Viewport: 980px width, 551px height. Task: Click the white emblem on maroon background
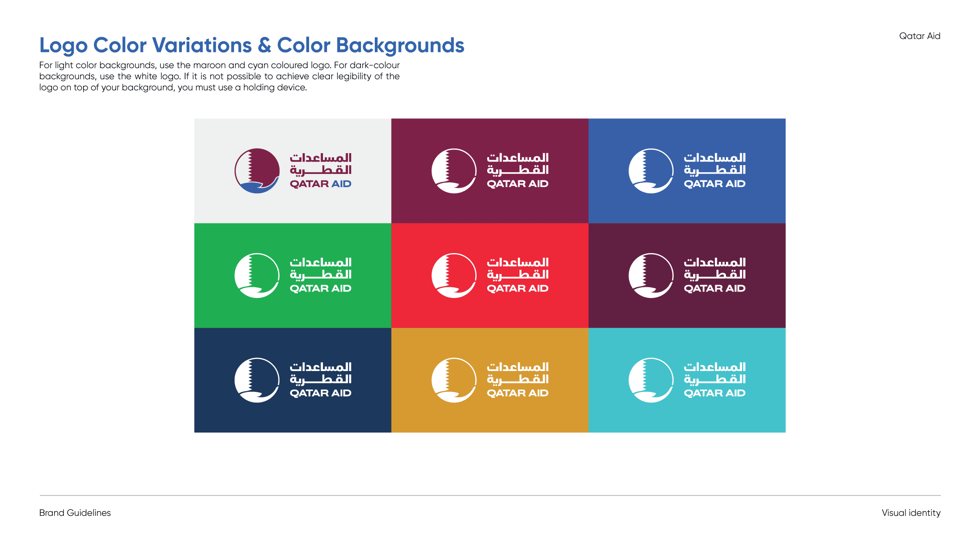pyautogui.click(x=454, y=171)
